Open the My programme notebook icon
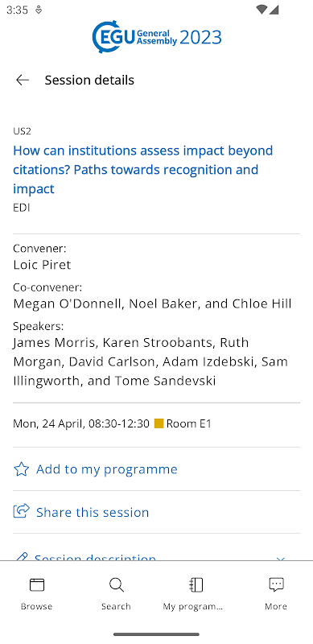 [196, 584]
